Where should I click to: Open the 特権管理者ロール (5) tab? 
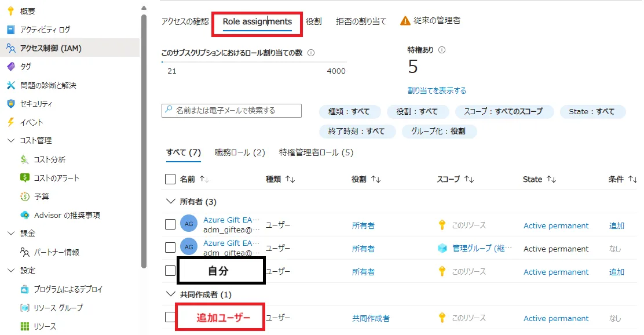click(316, 152)
